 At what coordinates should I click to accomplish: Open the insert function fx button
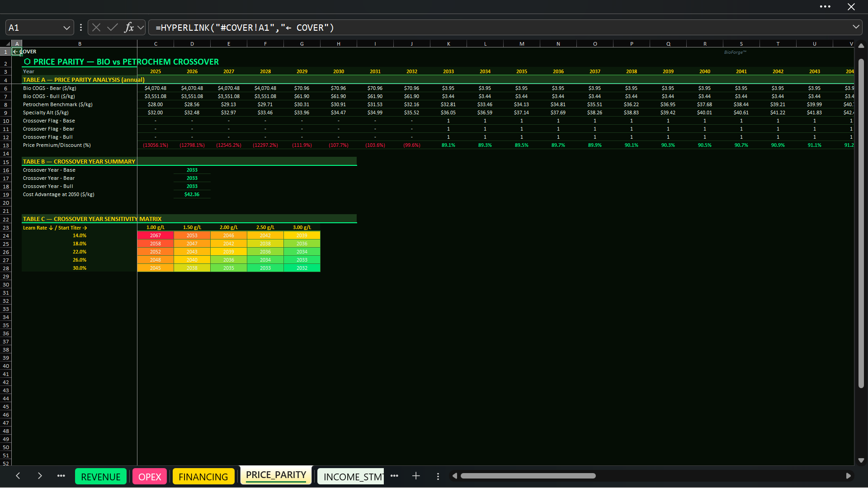pos(129,28)
